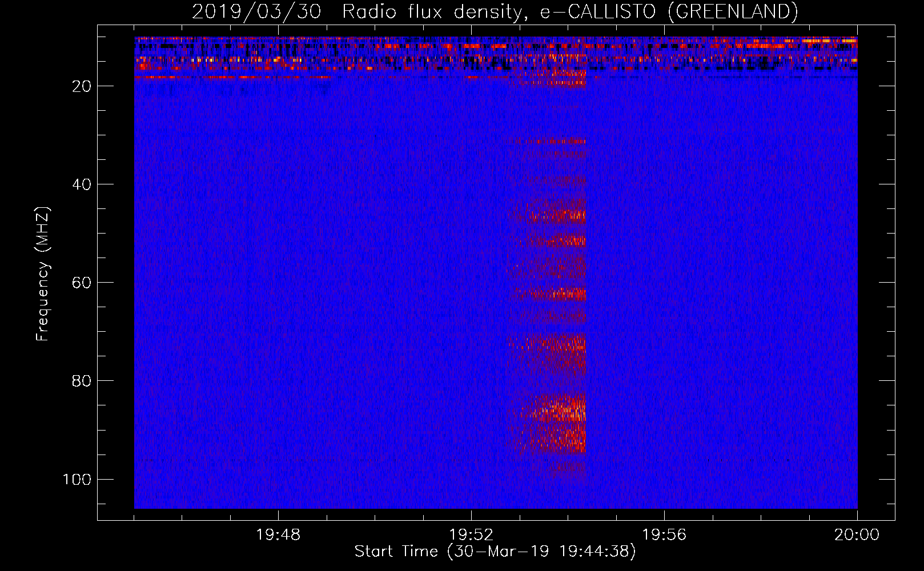Click the '20' frequency tick label
Image resolution: width=924 pixels, height=571 pixels.
pyautogui.click(x=82, y=86)
